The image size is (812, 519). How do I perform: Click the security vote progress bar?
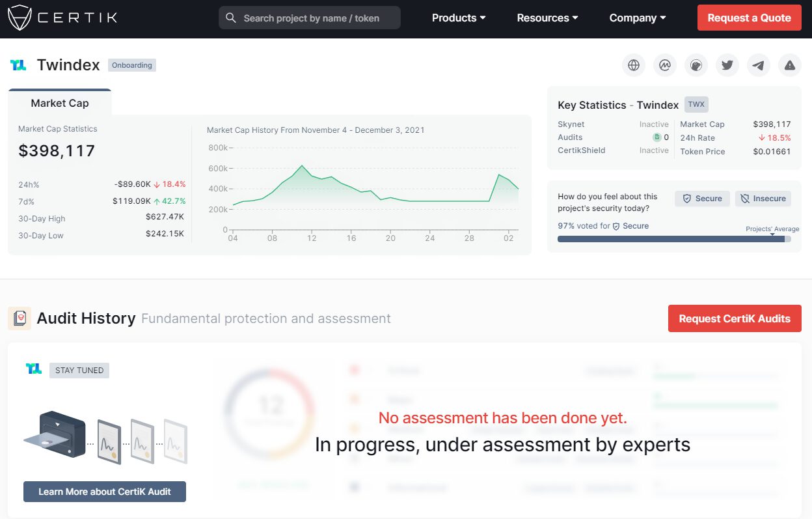(x=674, y=239)
